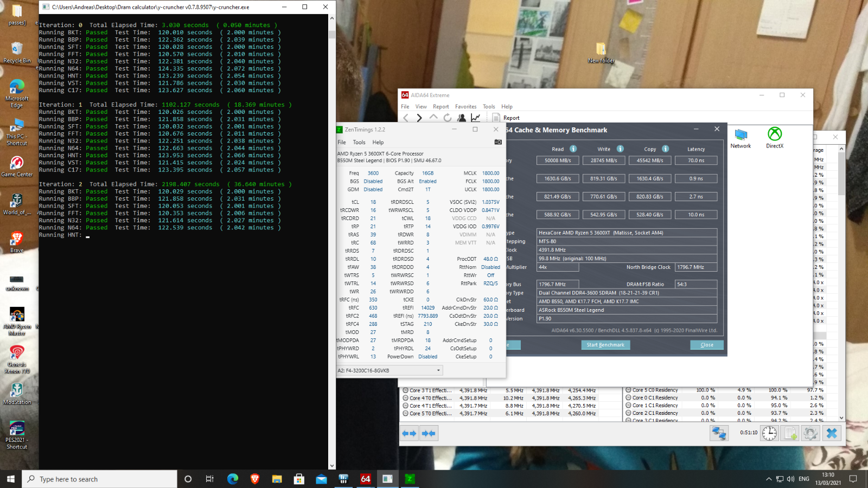Click the AIDA64 taskbar icon
Viewport: 868px width, 488px height.
(365, 479)
